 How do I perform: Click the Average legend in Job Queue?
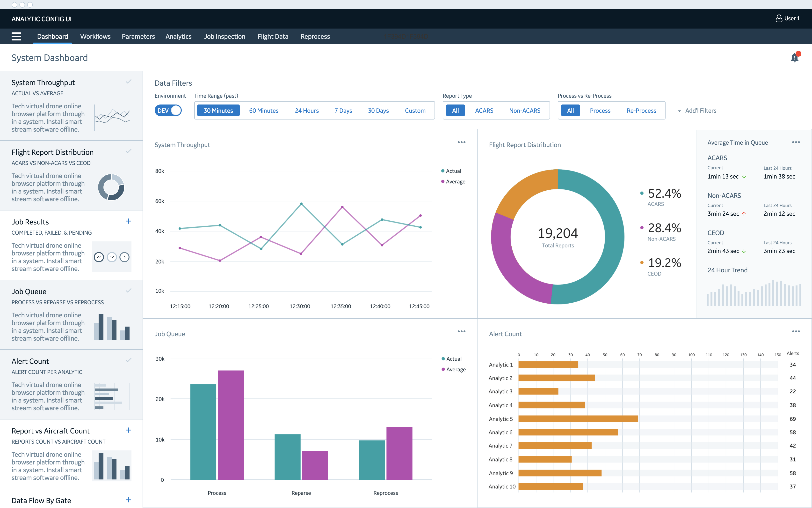point(454,369)
